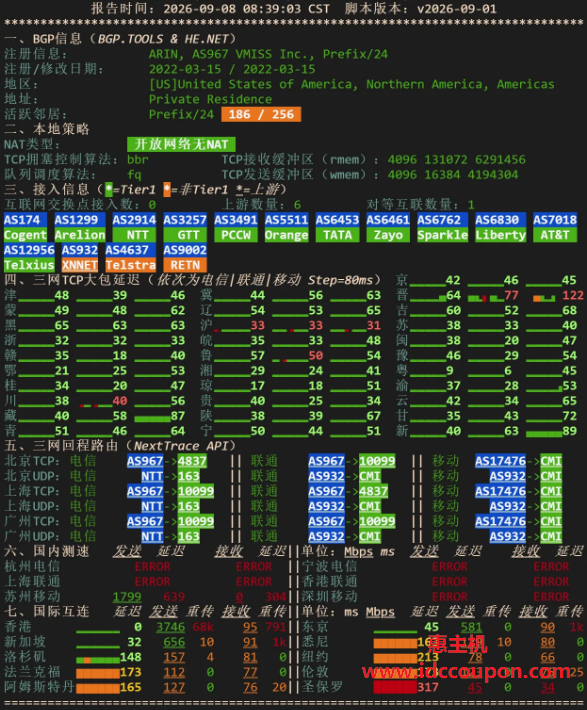Click the AT&T tag under AS7018
Screen dimensions: 587x710
click(555, 235)
